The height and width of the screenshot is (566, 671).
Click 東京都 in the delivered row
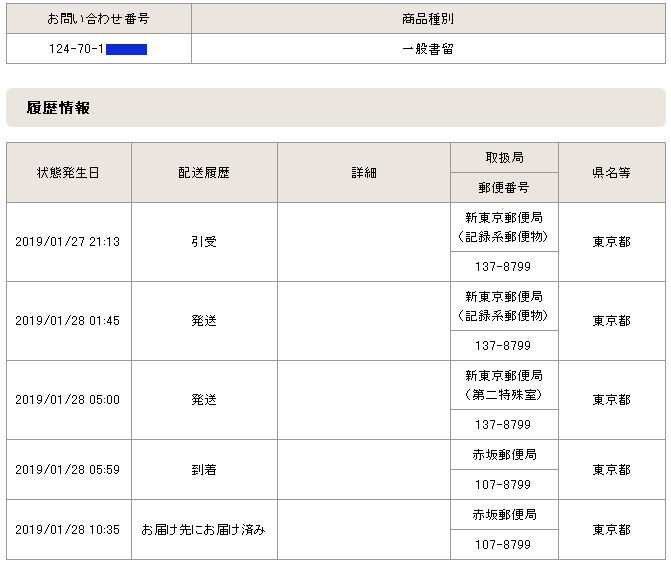coord(612,530)
